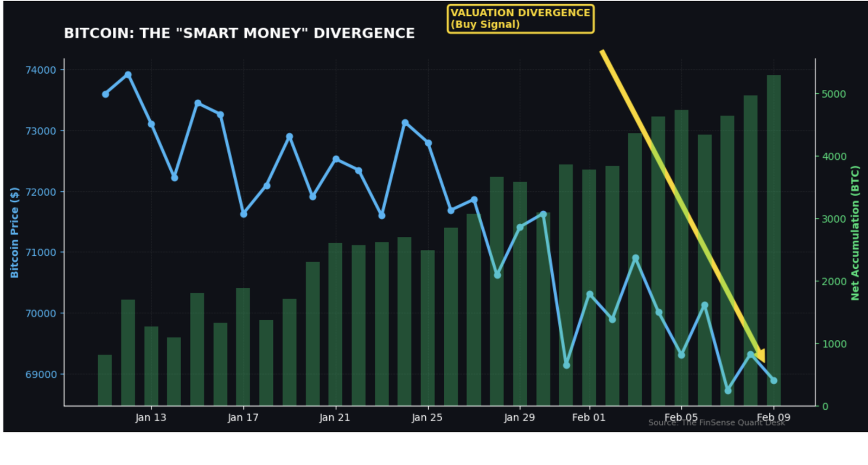Click the 74000 price axis tick label

click(41, 70)
